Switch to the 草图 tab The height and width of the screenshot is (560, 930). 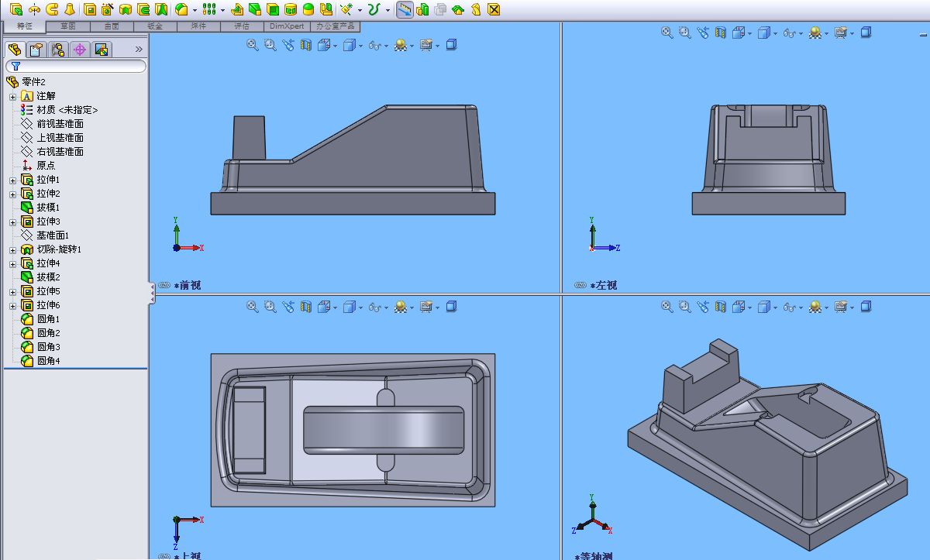click(x=68, y=26)
